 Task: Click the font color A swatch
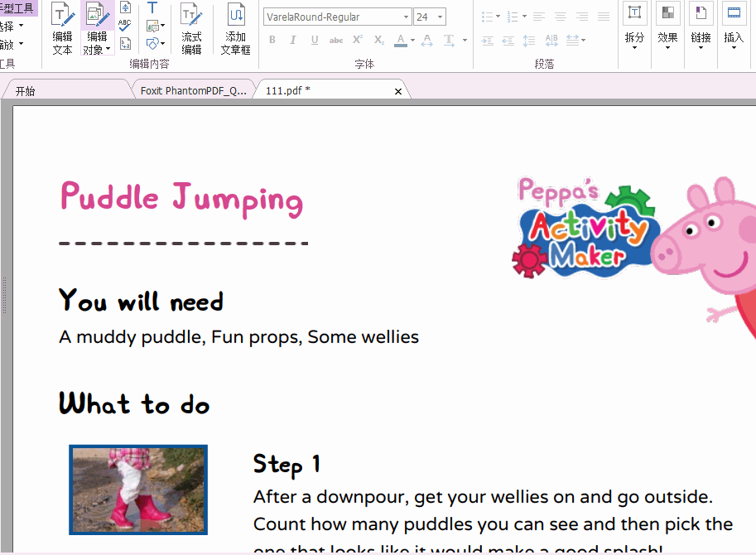pyautogui.click(x=401, y=40)
